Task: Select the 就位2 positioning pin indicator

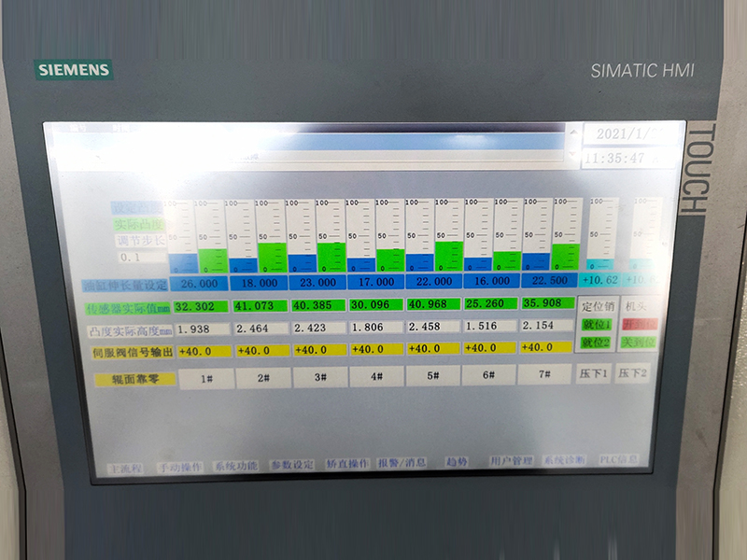Action: (596, 343)
